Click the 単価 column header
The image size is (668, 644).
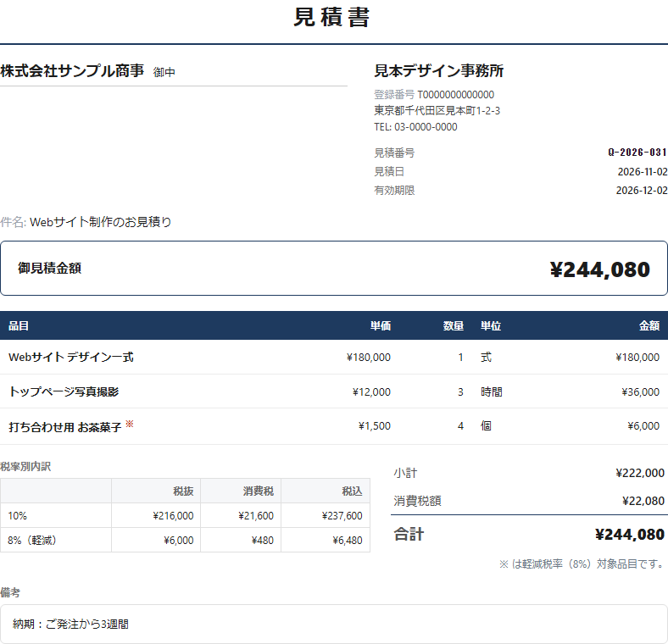click(381, 326)
